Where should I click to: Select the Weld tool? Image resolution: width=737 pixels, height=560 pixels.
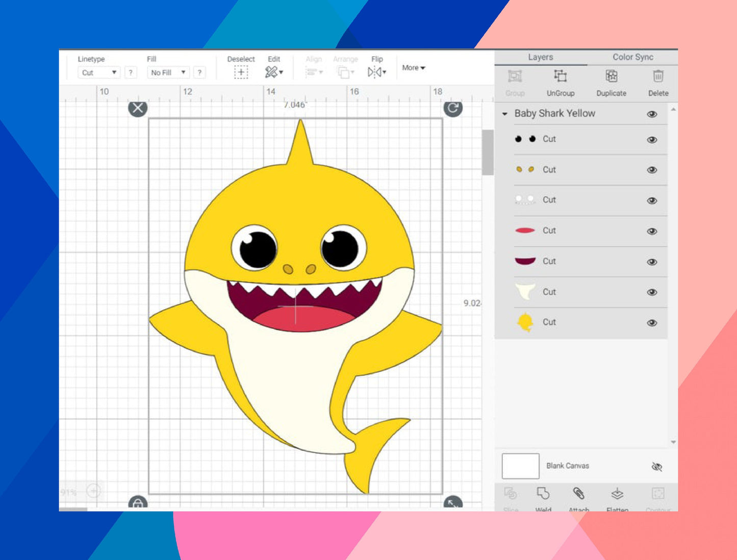tap(544, 495)
